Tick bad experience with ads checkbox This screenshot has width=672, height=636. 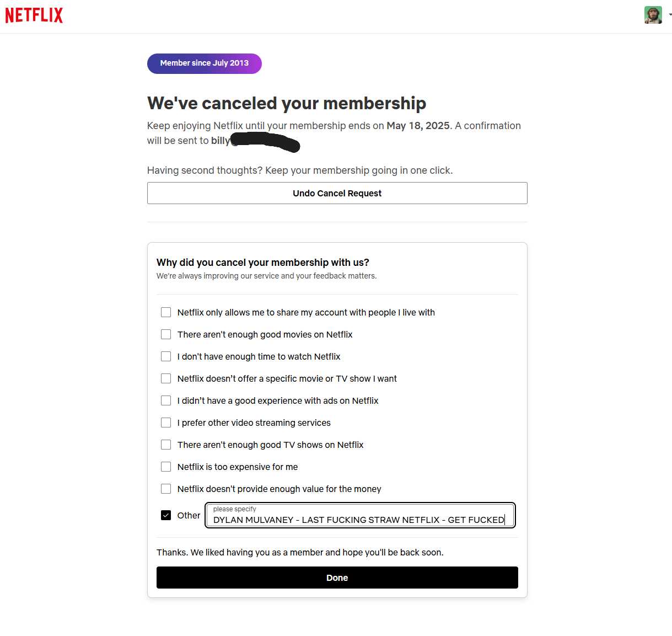click(x=166, y=400)
